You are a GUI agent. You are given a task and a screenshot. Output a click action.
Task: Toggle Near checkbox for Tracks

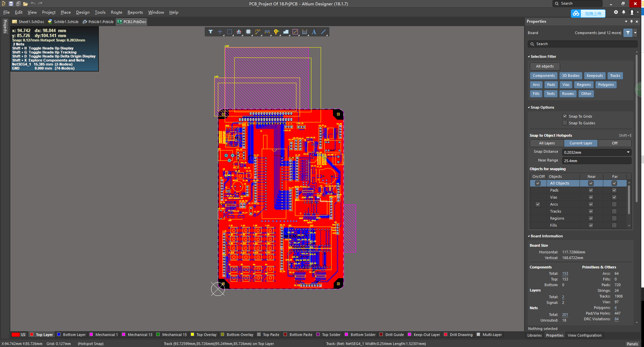pyautogui.click(x=591, y=211)
